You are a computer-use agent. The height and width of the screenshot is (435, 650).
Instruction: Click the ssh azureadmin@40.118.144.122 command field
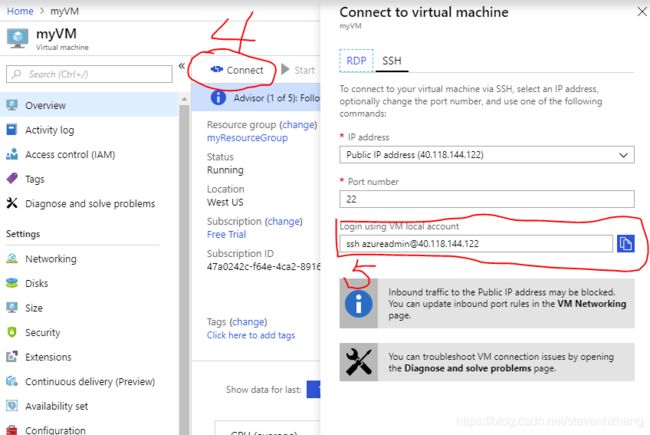(x=476, y=243)
